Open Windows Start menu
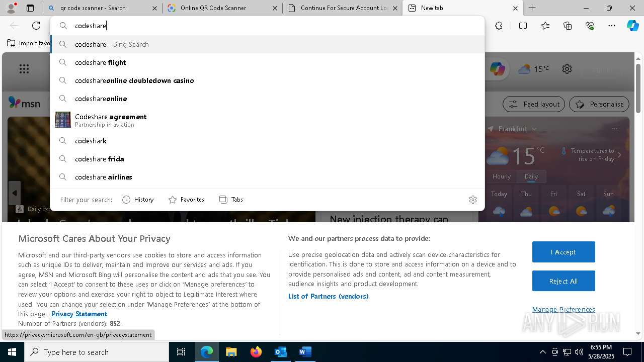644x362 pixels. (12, 352)
